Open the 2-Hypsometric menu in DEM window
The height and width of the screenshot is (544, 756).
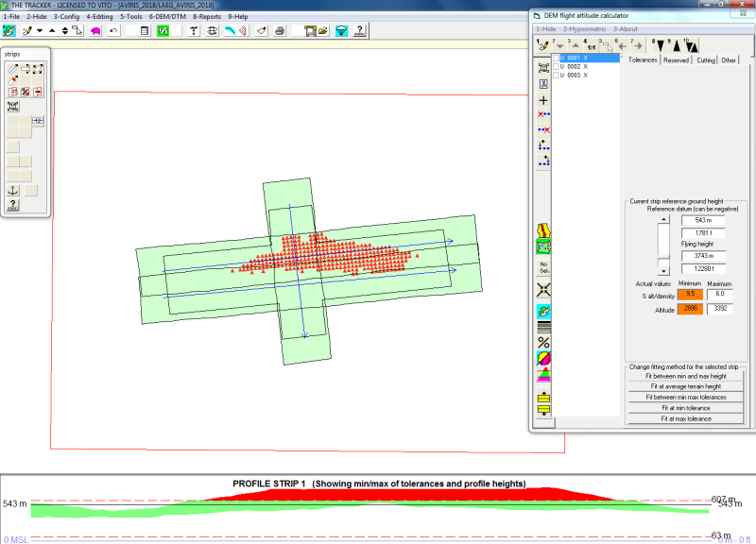(585, 29)
